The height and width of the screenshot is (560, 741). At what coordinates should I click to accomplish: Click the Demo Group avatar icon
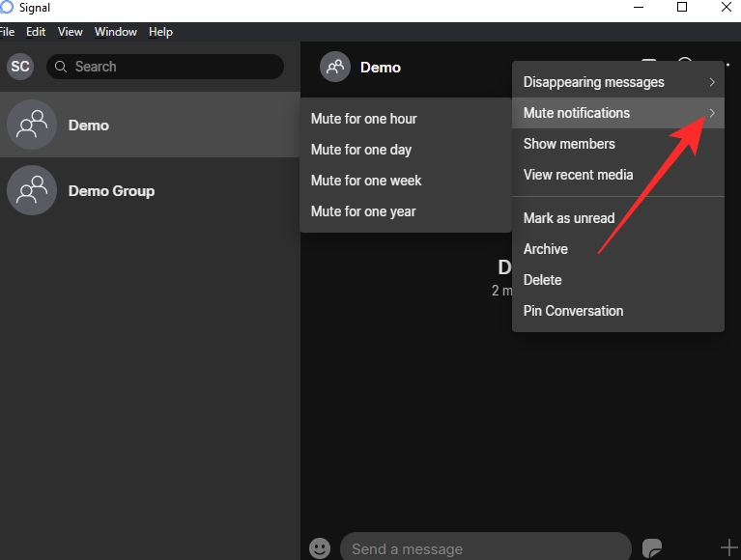point(32,191)
